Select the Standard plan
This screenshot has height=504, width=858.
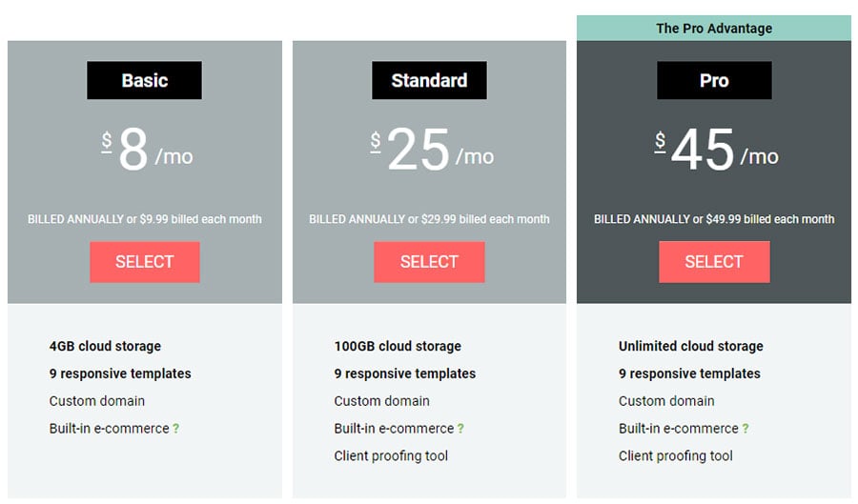(x=429, y=262)
